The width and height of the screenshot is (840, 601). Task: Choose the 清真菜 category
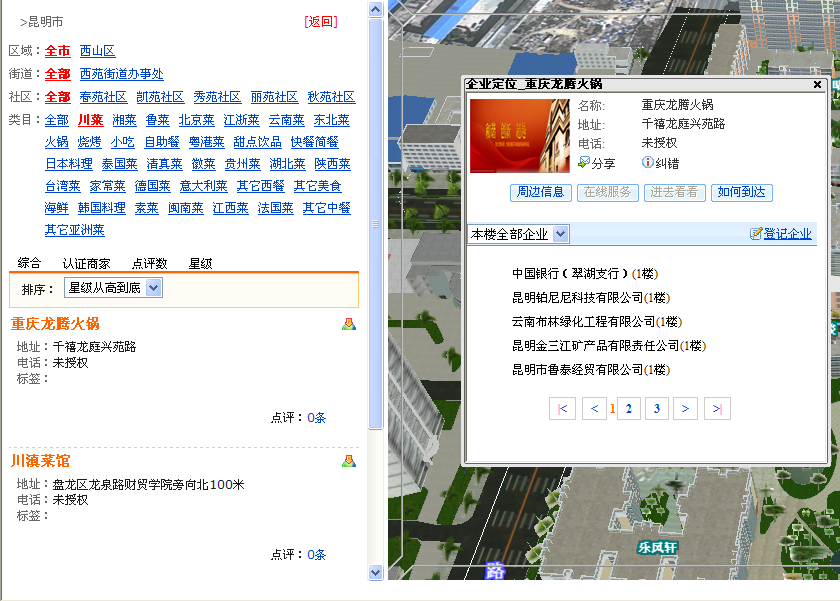[164, 164]
